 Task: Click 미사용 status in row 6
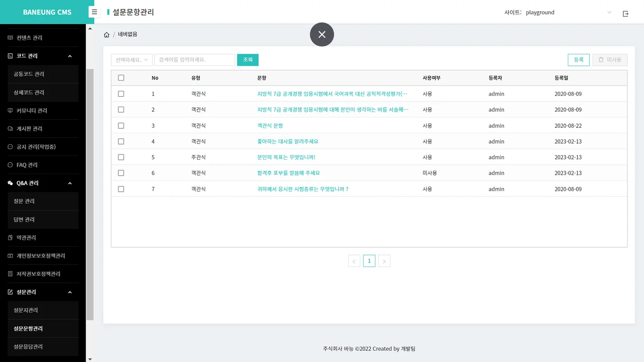click(430, 173)
